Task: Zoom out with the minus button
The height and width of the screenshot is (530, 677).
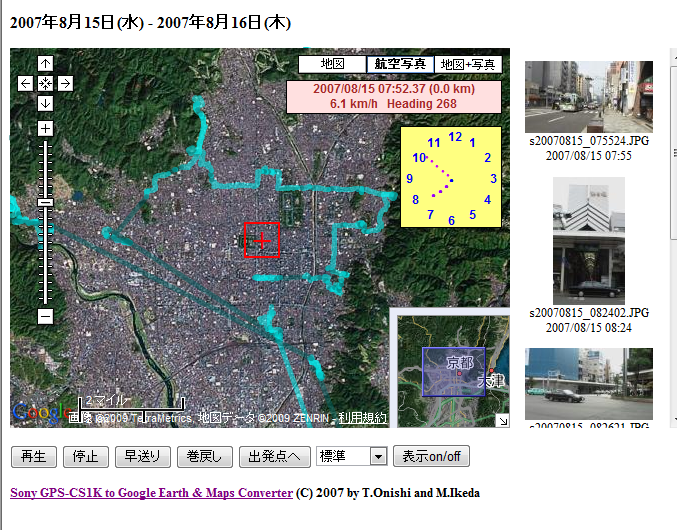Action: click(45, 316)
